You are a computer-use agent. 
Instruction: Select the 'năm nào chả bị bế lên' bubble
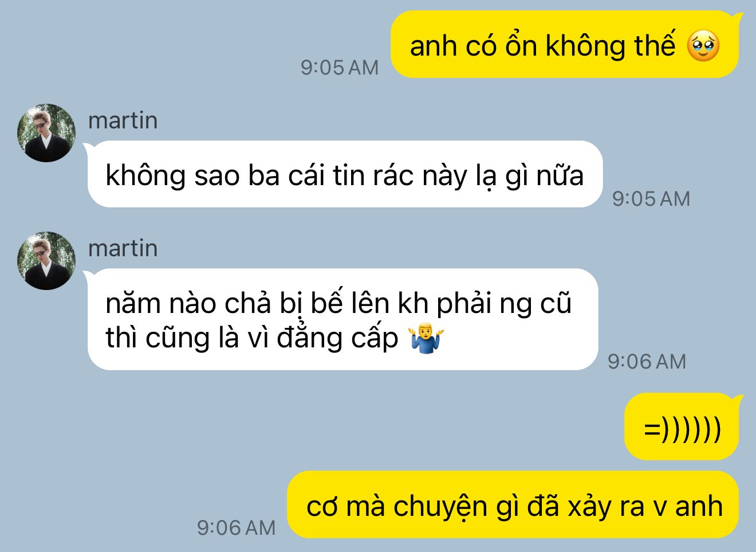tap(342, 320)
